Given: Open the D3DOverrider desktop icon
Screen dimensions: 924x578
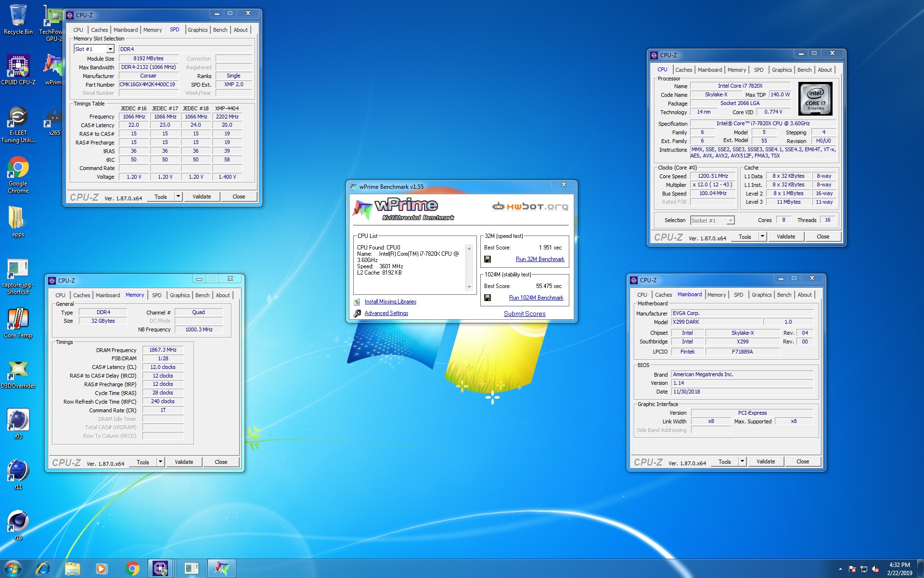Looking at the screenshot, I should point(18,374).
